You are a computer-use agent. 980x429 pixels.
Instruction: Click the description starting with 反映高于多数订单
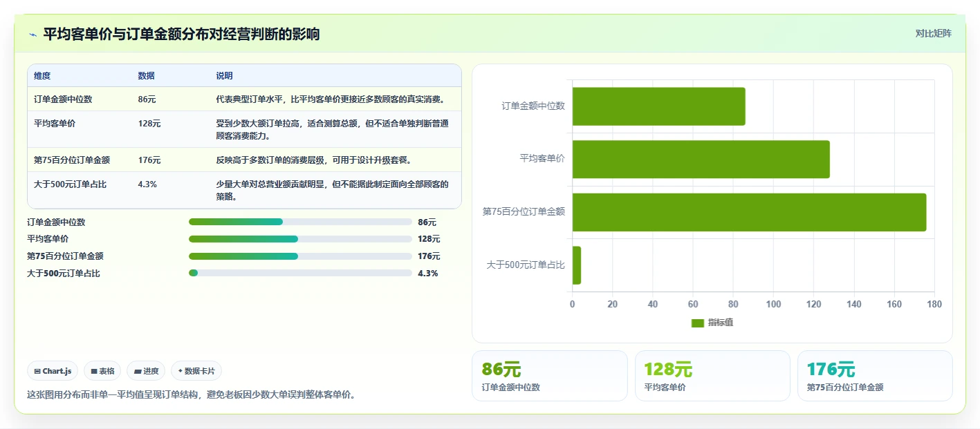pos(314,160)
